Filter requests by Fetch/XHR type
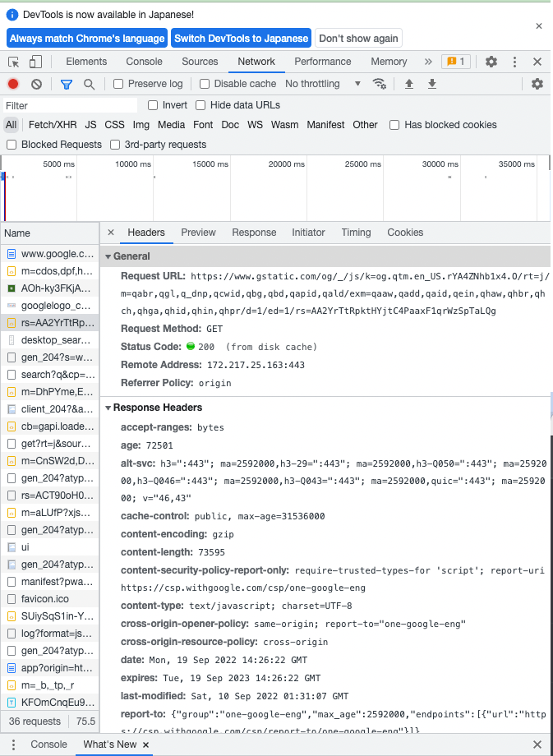The height and width of the screenshot is (756, 553). 53,125
